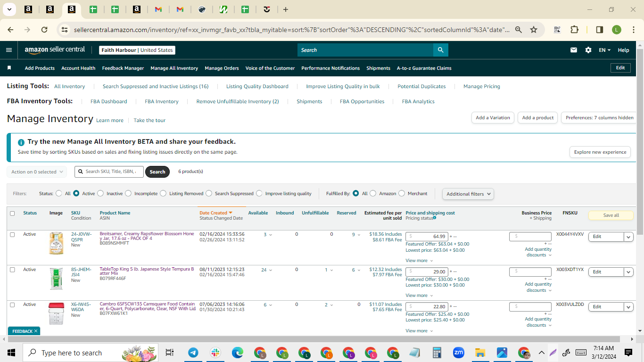Select Fulfilled By Merchant radio button
Screen dimensions: 644x362
click(x=402, y=193)
